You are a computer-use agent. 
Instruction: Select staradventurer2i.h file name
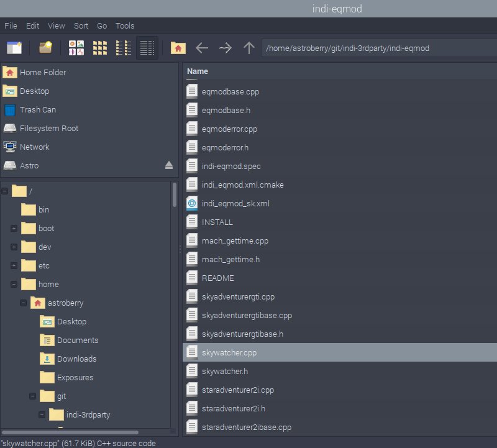click(x=234, y=409)
